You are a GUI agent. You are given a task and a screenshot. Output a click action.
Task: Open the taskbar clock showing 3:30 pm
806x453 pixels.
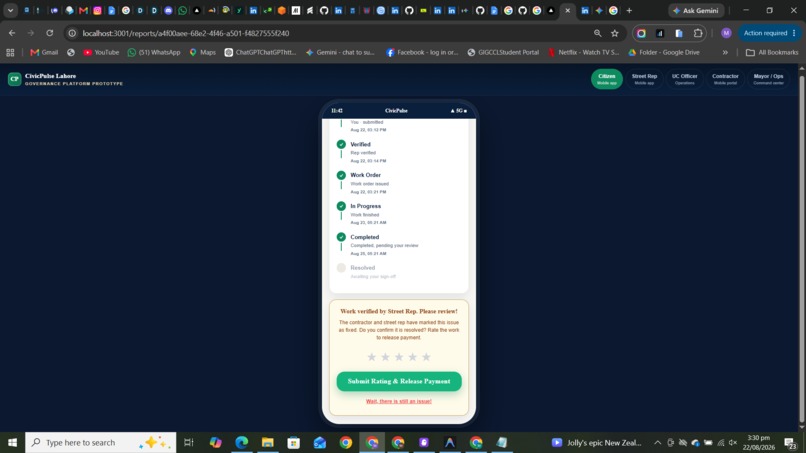click(761, 442)
